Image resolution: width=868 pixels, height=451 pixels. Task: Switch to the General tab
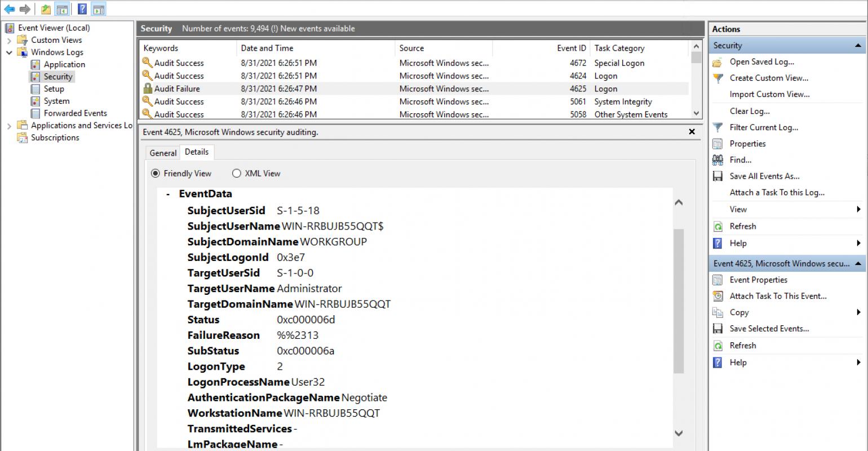coord(163,153)
